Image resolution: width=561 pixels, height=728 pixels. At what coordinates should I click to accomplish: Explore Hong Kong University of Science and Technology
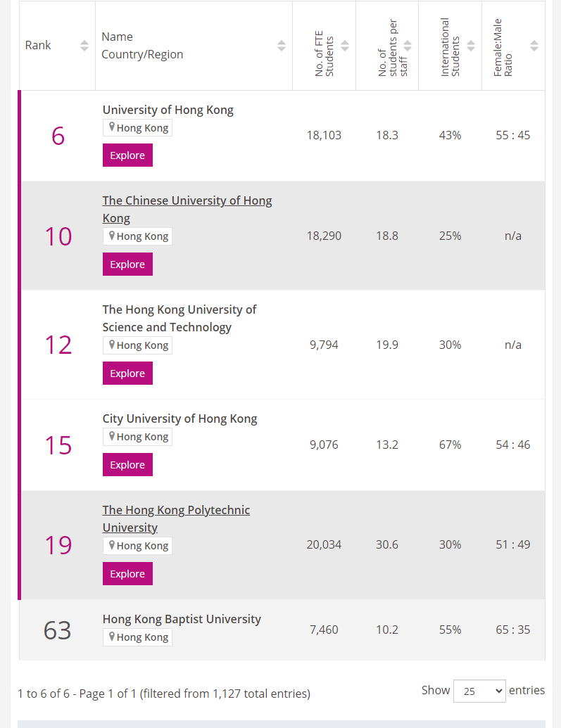[x=127, y=373]
